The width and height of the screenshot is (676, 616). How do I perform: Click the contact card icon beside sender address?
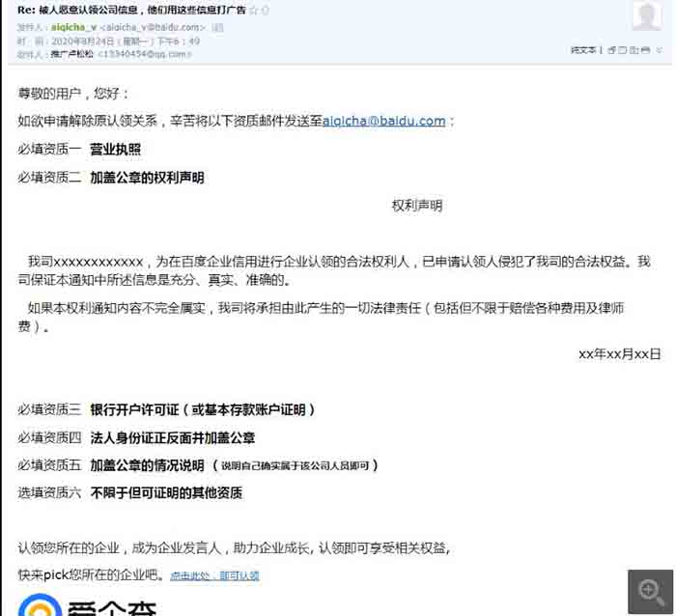218,28
